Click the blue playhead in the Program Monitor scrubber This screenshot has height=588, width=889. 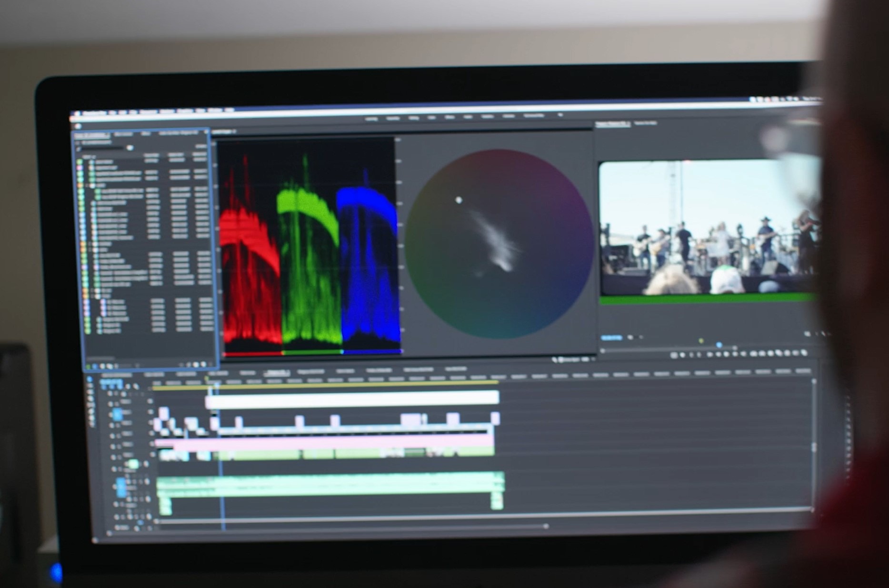pyautogui.click(x=719, y=345)
